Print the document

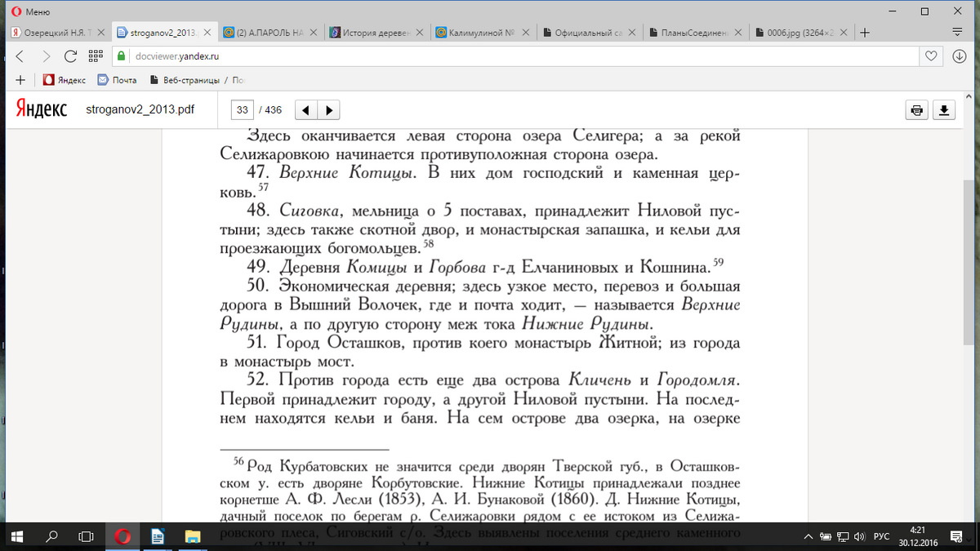(917, 110)
